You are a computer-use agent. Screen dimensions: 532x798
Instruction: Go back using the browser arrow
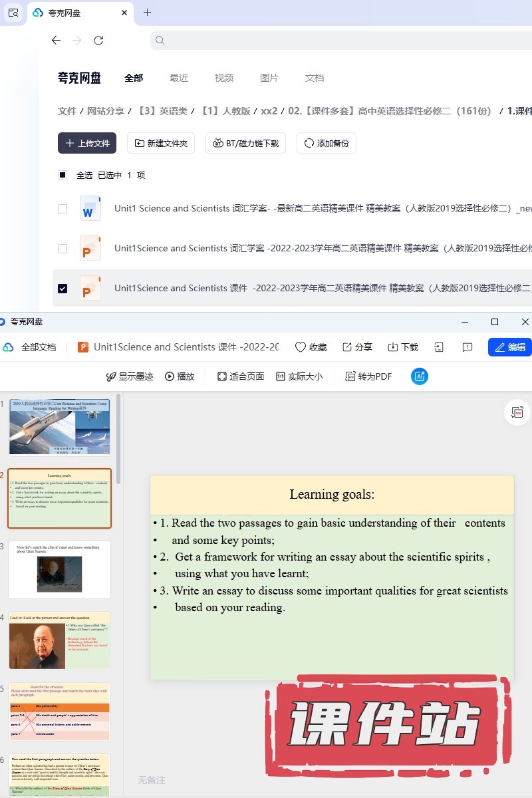pos(57,41)
